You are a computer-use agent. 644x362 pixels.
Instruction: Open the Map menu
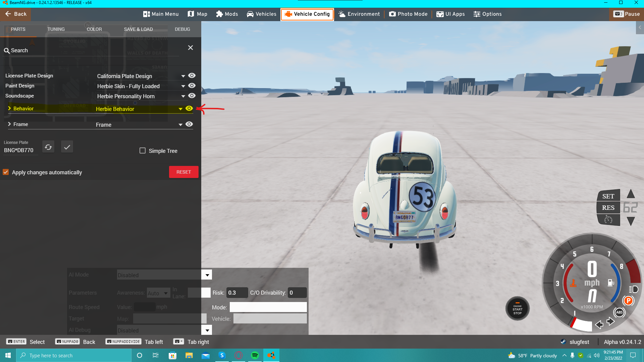(x=198, y=14)
